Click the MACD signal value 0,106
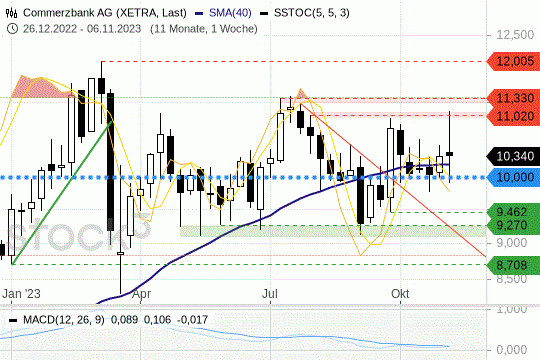540x360 pixels. click(x=157, y=320)
